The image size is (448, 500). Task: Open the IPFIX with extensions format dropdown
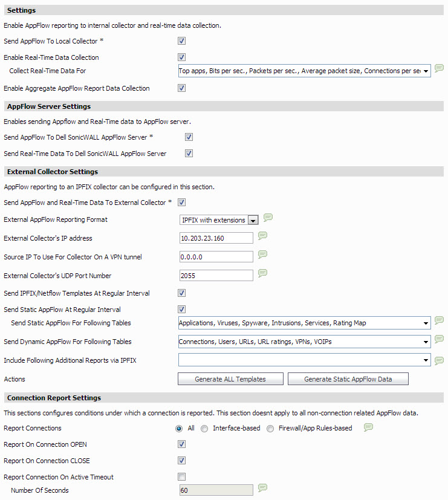tap(219, 220)
